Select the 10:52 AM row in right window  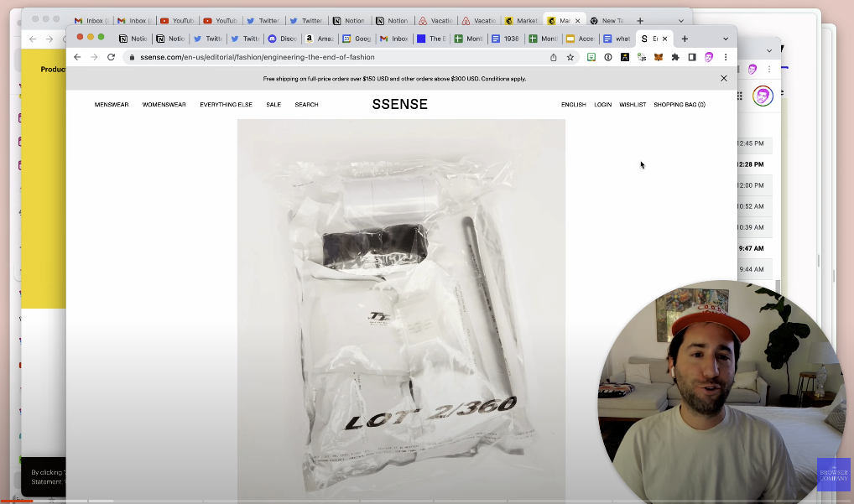tap(755, 206)
